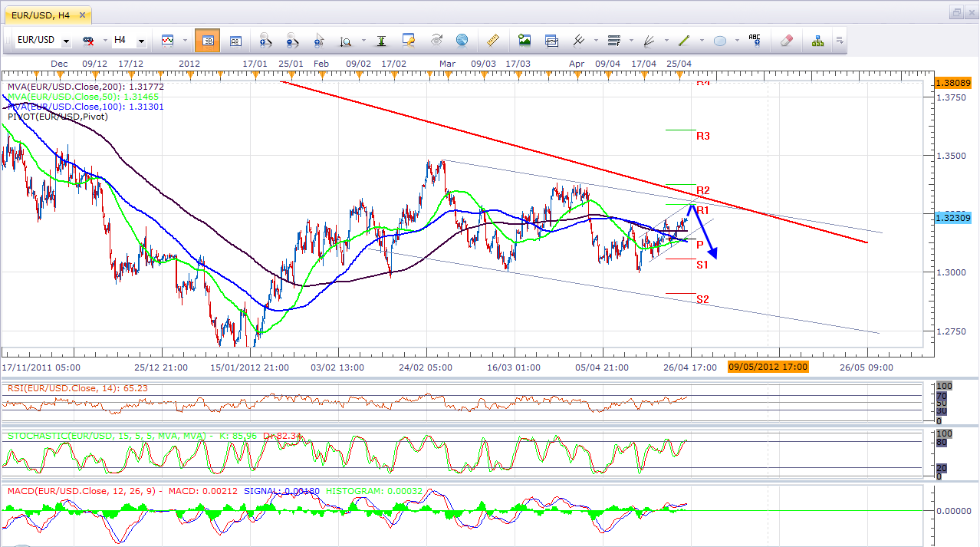Click the RSI indicator label

[x=77, y=388]
